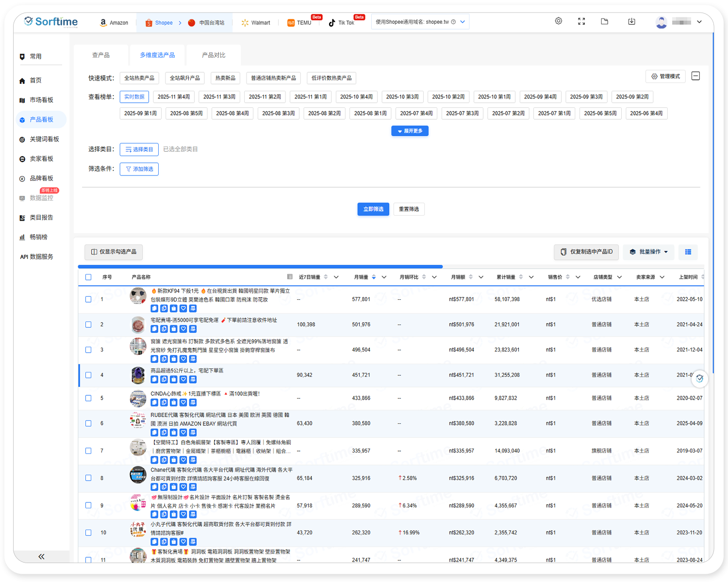The image size is (728, 582).
Task: Collapse the sidebar with double-chevron icon
Action: [x=41, y=556]
